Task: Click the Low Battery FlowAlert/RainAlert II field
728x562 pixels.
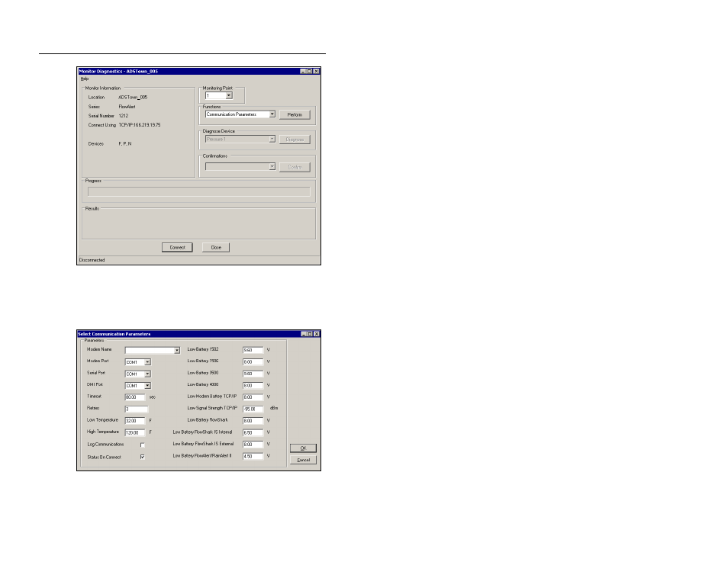Action: click(253, 457)
